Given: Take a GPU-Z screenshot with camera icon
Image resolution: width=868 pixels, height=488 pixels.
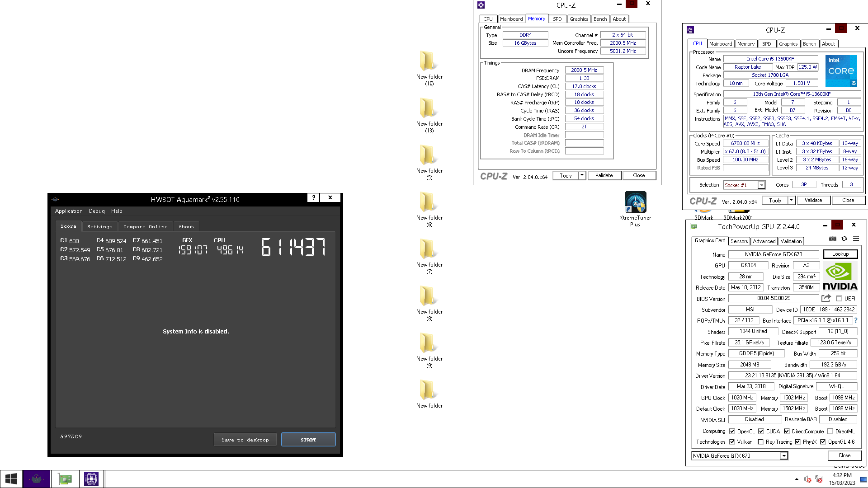Looking at the screenshot, I should coord(833,239).
